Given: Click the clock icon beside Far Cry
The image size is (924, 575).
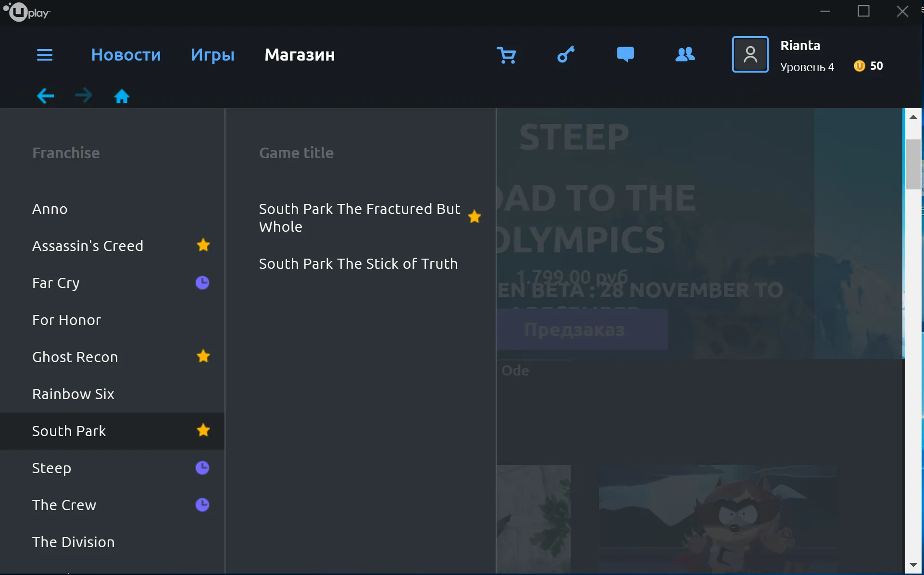Looking at the screenshot, I should [x=202, y=283].
